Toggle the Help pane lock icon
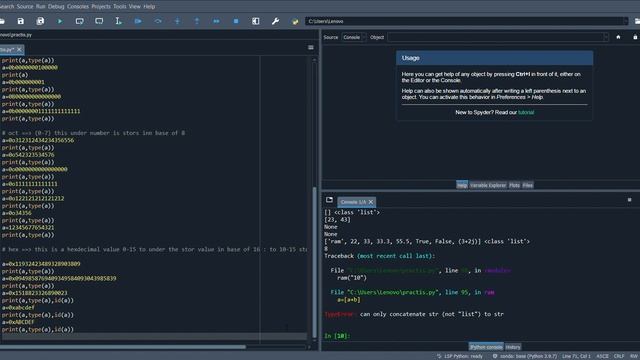Image resolution: width=640 pixels, height=360 pixels. click(635, 37)
